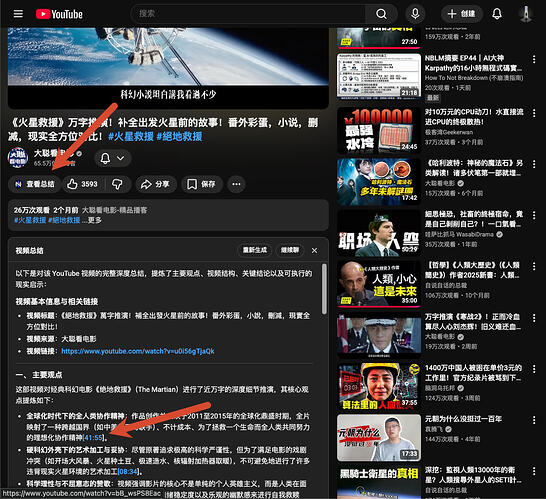Viewport: 546px width, 499px height.
Task: Click the summary panel scrollbar
Action: [x=324, y=289]
